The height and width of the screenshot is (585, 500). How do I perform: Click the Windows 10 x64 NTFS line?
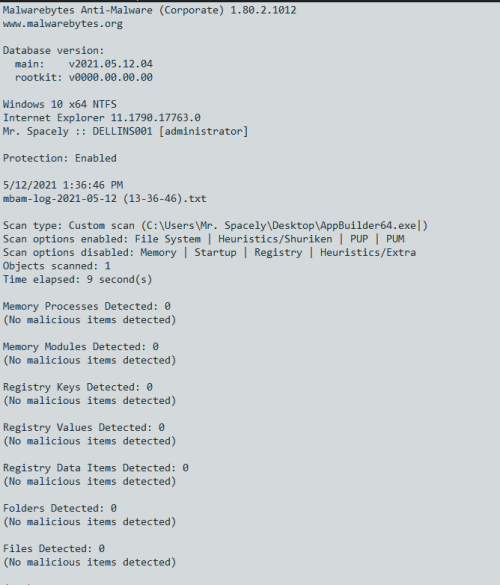click(60, 104)
